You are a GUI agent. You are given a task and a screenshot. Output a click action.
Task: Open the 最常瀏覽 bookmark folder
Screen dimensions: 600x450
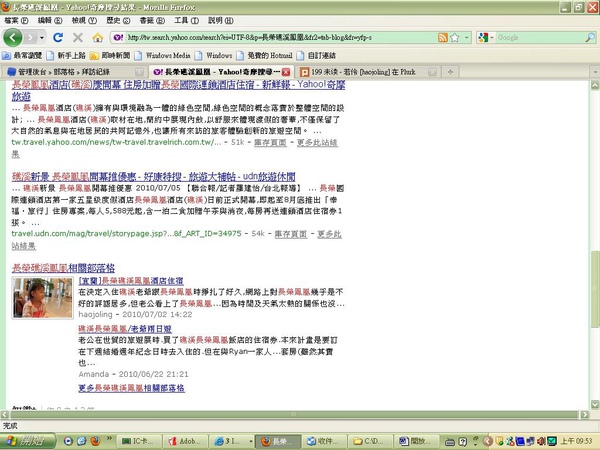click(22, 55)
